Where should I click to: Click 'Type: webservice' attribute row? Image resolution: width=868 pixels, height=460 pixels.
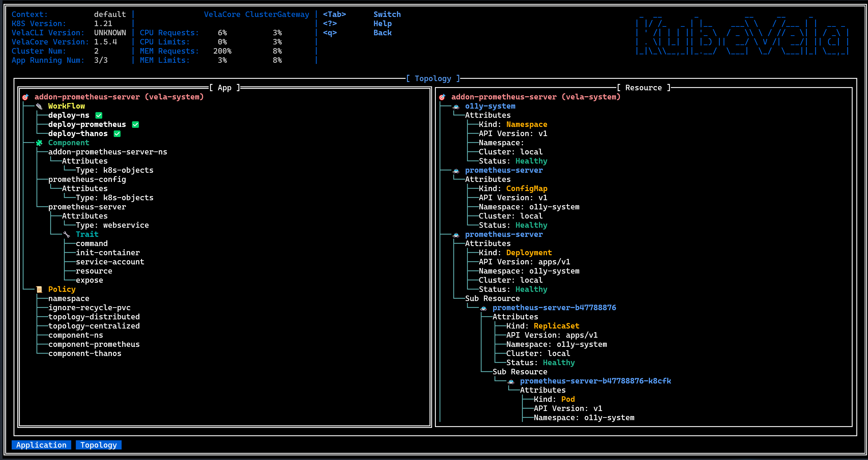tap(112, 225)
